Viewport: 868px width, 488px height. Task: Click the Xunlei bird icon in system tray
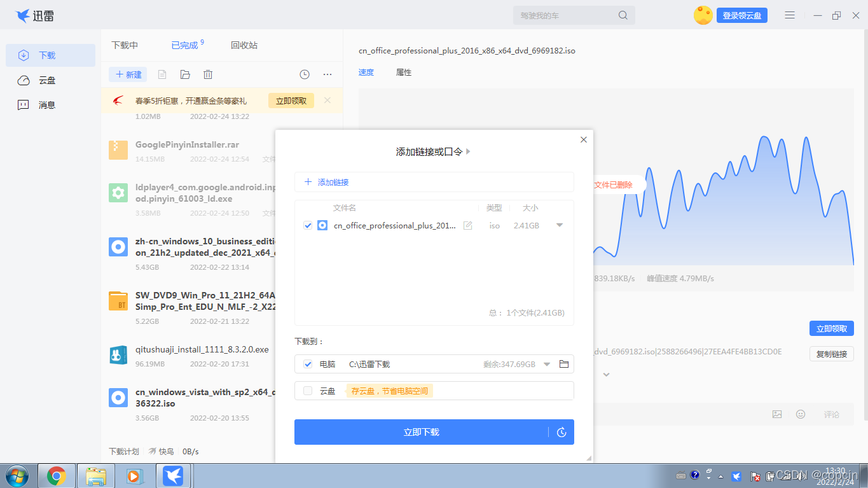(736, 475)
